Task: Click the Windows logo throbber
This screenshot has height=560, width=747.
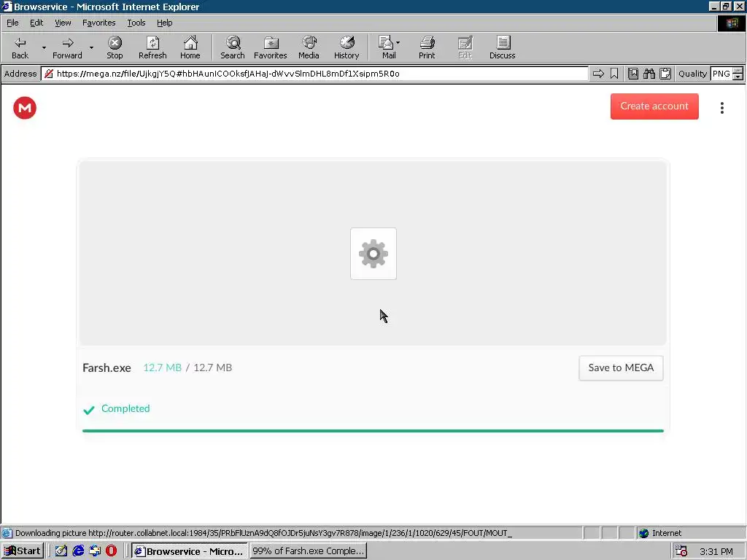Action: click(x=731, y=23)
